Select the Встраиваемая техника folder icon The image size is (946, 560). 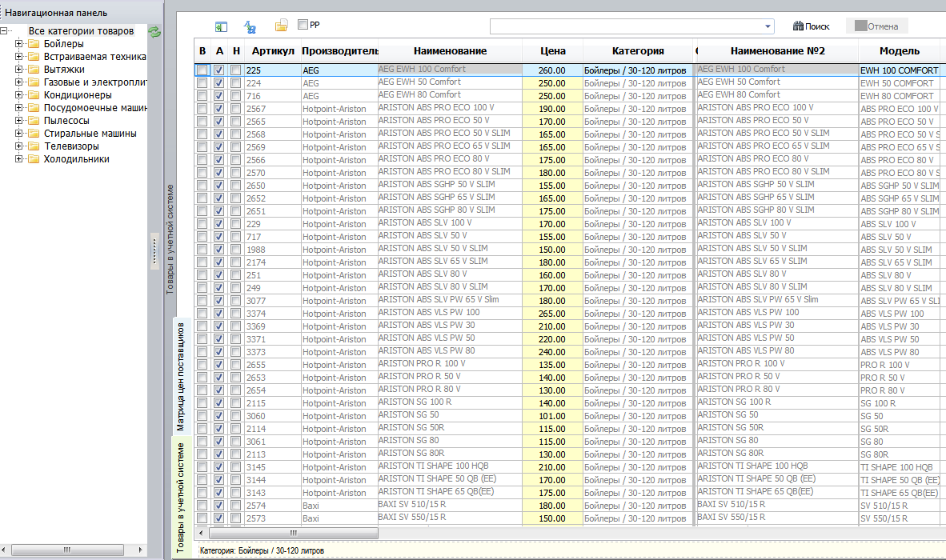34,57
